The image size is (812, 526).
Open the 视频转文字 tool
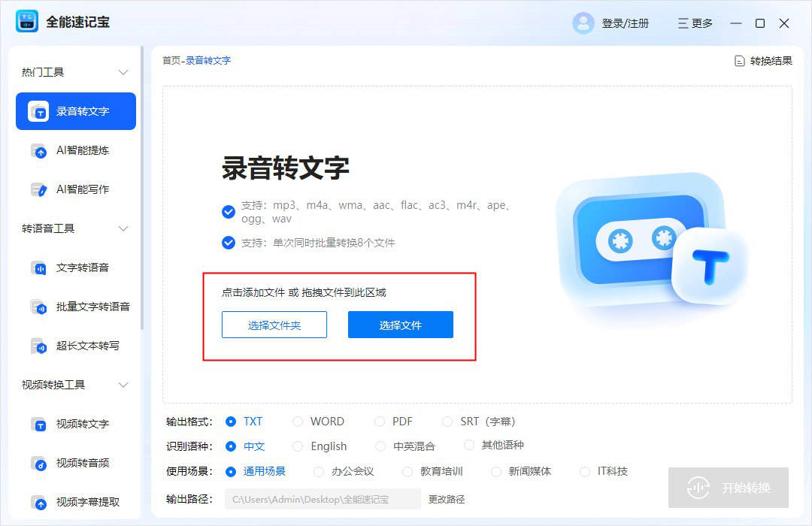coord(76,424)
